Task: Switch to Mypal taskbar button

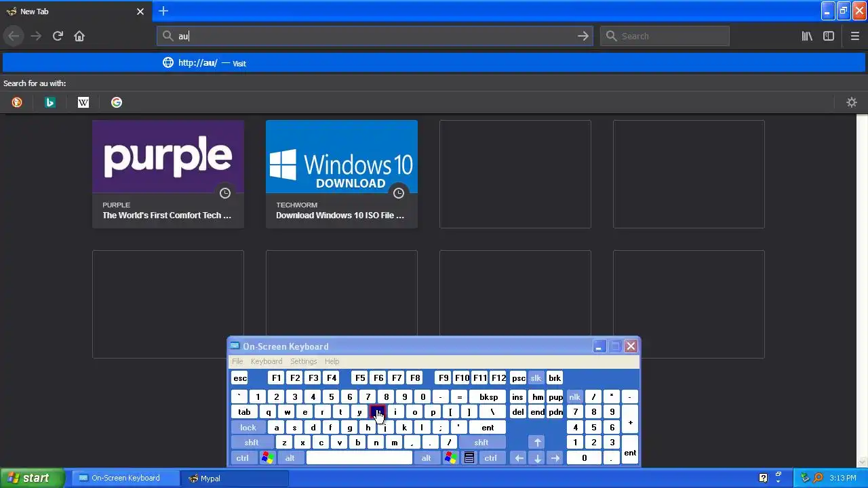Action: tap(235, 478)
